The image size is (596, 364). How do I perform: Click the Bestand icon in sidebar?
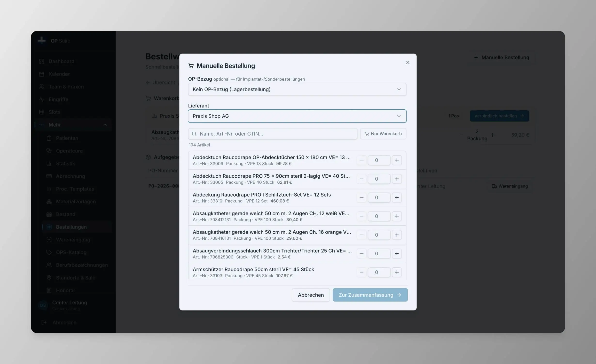point(49,214)
